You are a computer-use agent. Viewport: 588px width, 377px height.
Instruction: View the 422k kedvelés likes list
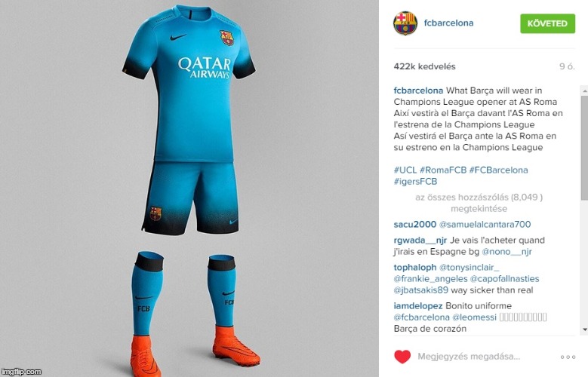[x=424, y=66]
